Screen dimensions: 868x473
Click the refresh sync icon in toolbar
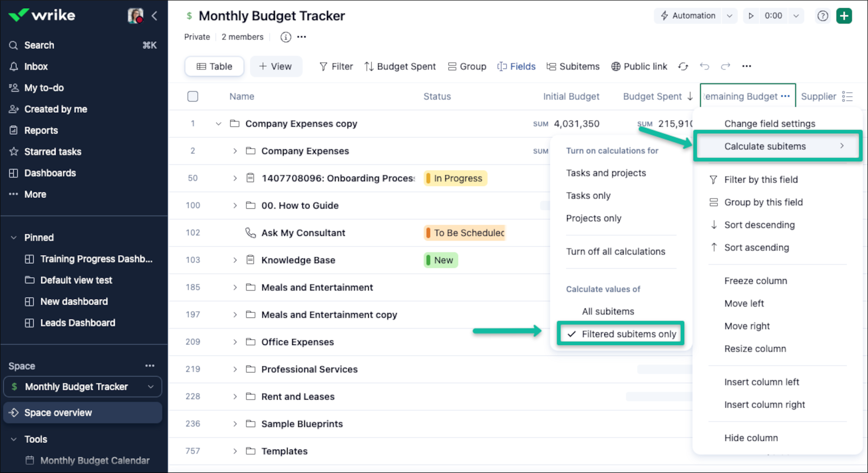(683, 66)
